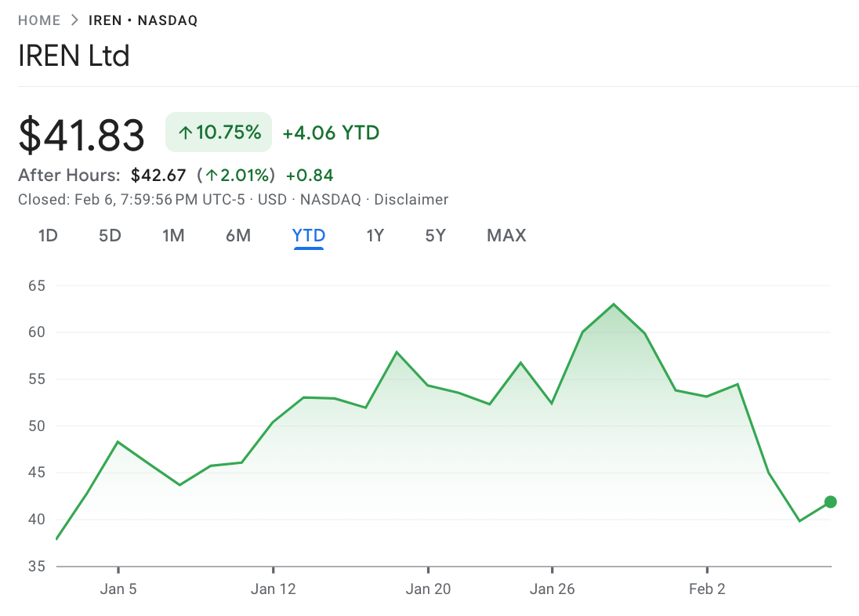859x616 pixels.
Task: Click the IREN Ltd title
Action: point(74,56)
